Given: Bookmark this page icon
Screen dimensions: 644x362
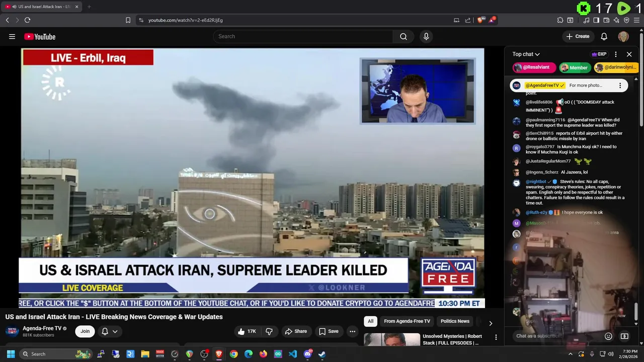Looking at the screenshot, I should pos(128,20).
